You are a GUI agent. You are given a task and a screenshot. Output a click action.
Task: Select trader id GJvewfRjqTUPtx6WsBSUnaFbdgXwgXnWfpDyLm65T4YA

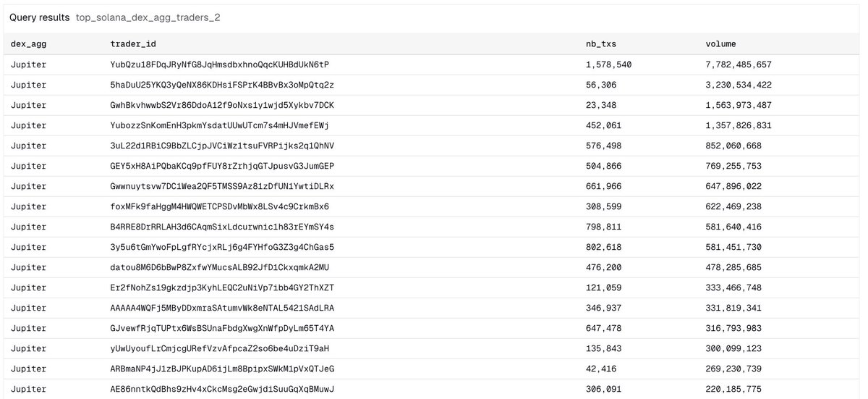222,328
